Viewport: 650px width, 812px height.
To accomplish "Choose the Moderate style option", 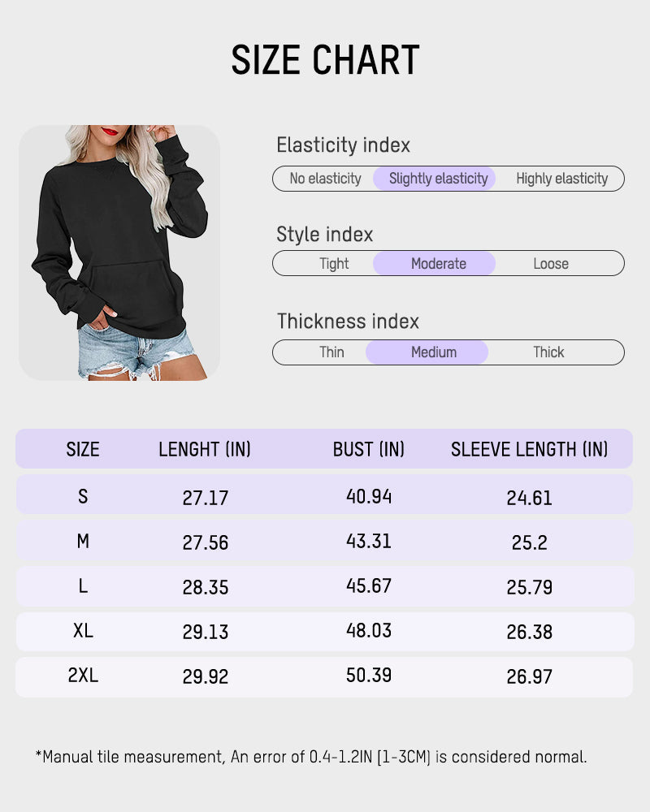I will click(438, 264).
